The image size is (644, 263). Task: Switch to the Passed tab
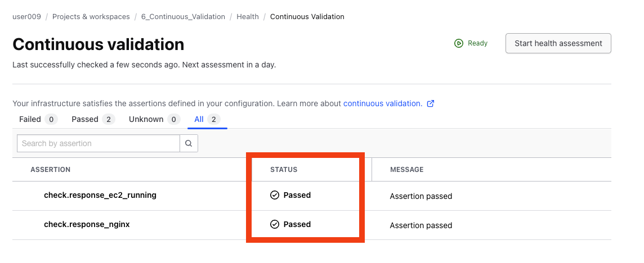[93, 119]
